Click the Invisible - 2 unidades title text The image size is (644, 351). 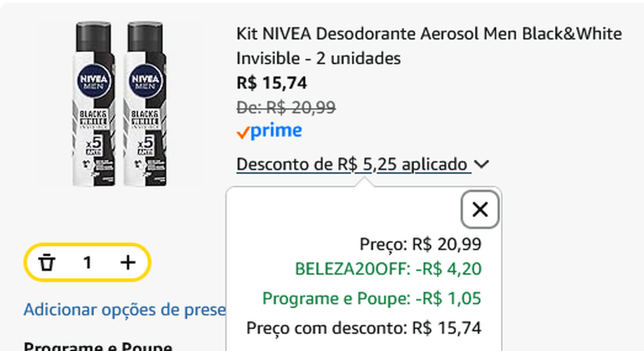(318, 58)
